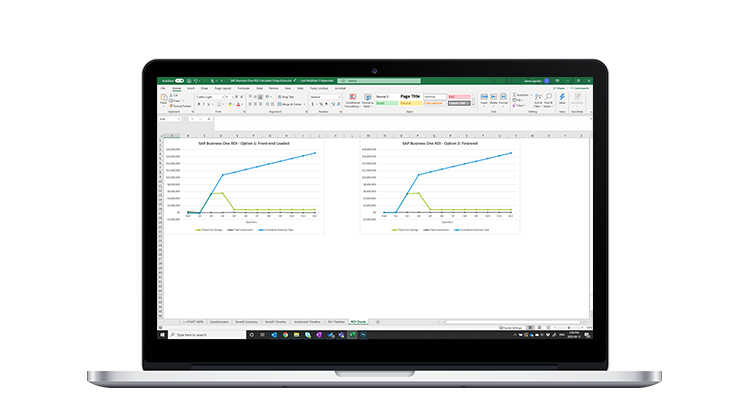750x405 pixels.
Task: Click the taskbar search box
Action: tap(207, 335)
